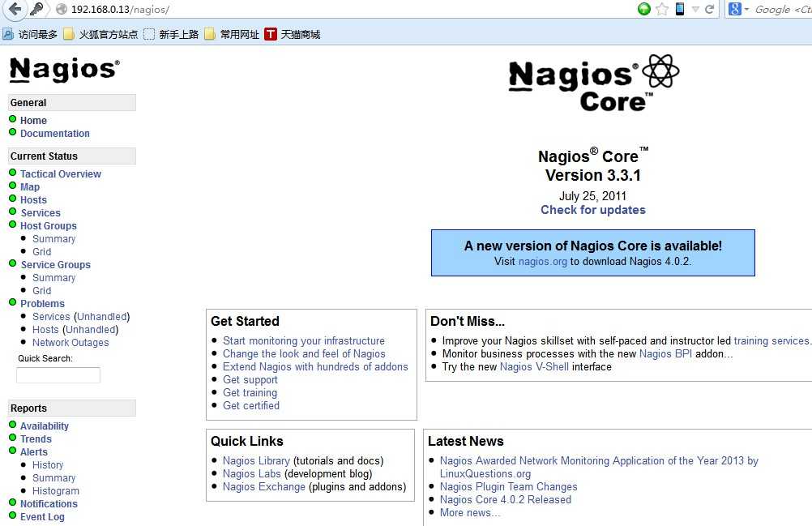The image size is (812, 526).
Task: Open Documentation from General section
Action: (x=55, y=133)
